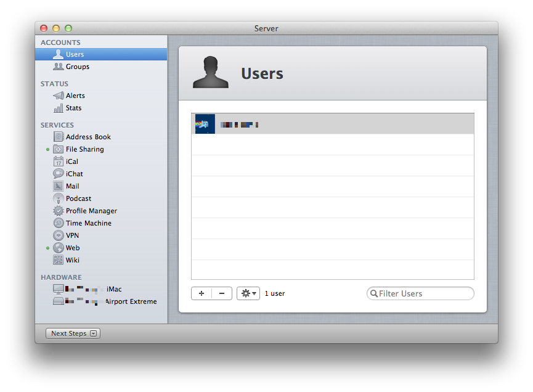Select the blurred user name row
533x392 pixels.
click(333, 124)
